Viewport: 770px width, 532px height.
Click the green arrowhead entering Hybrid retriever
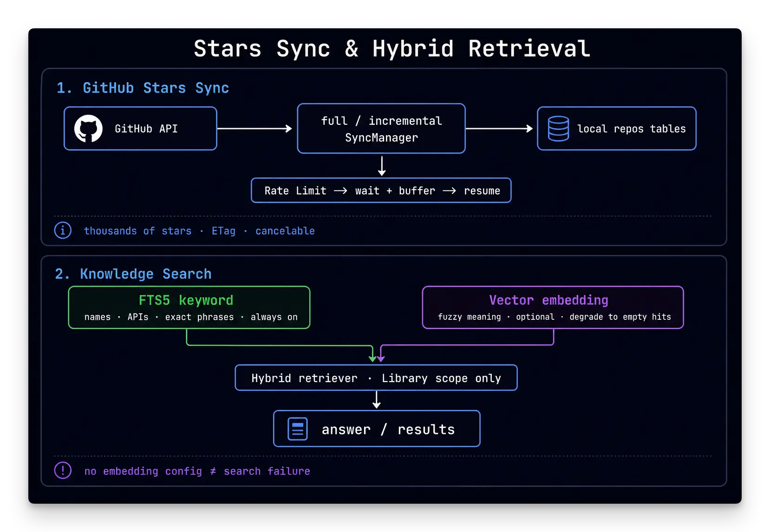(x=372, y=358)
